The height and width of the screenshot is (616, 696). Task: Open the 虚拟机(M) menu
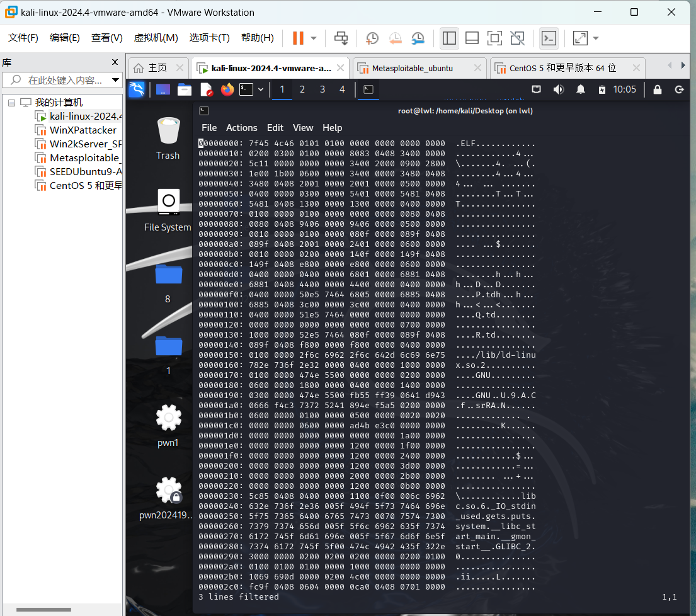point(156,38)
